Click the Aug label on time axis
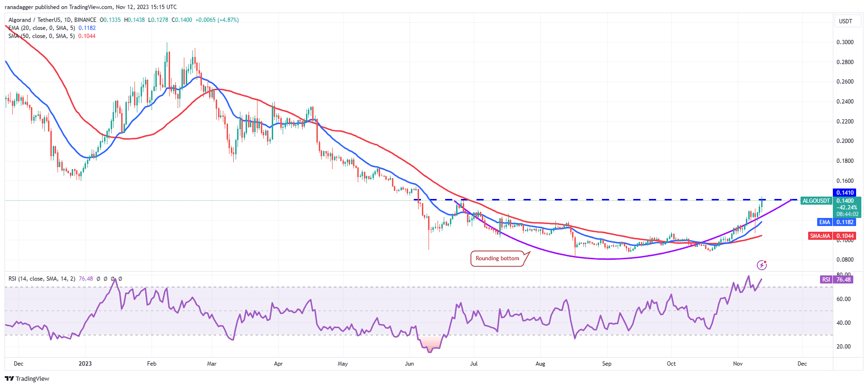The image size is (868, 387). (540, 364)
